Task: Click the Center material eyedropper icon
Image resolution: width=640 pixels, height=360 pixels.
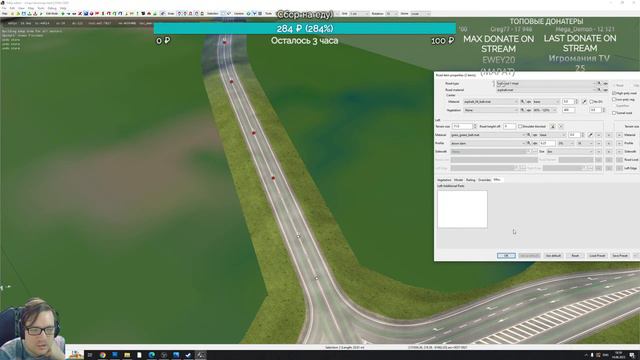Action: click(x=584, y=102)
